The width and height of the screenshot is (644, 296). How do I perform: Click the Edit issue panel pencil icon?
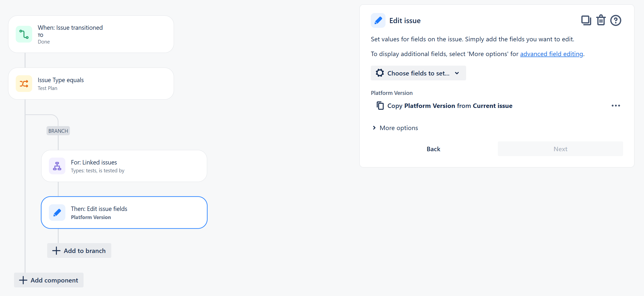point(378,20)
